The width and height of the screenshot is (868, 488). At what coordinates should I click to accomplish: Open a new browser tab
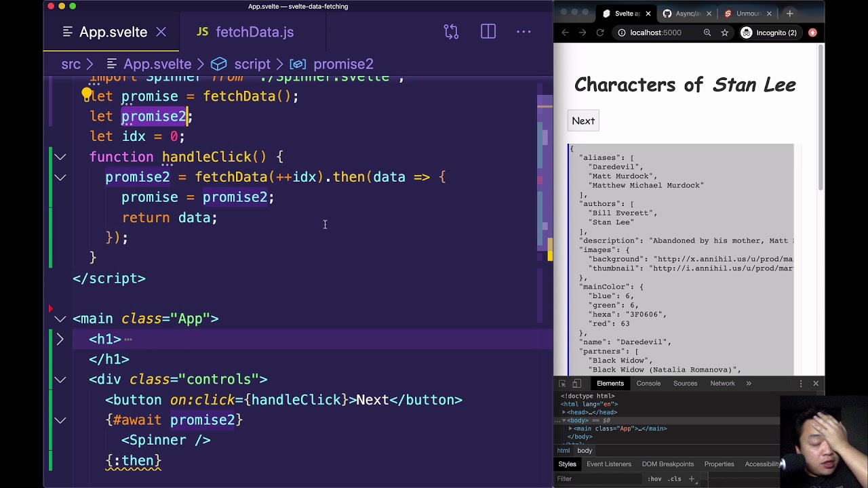(x=789, y=14)
